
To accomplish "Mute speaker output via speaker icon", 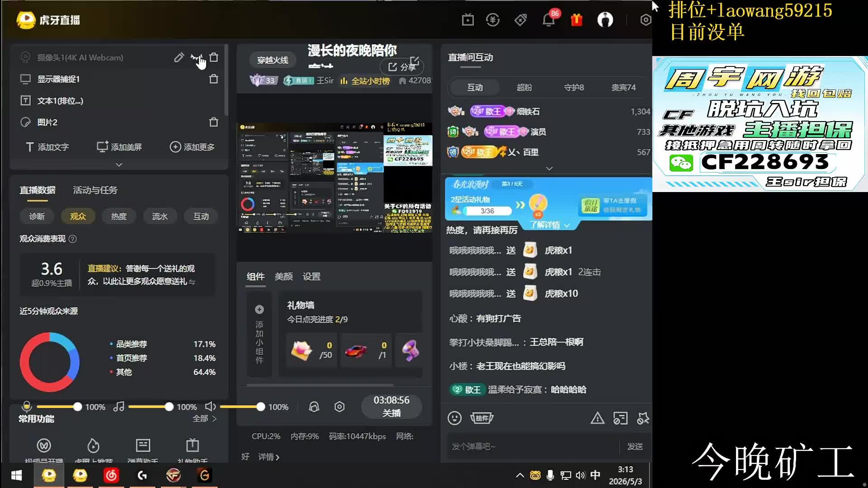I will point(210,407).
